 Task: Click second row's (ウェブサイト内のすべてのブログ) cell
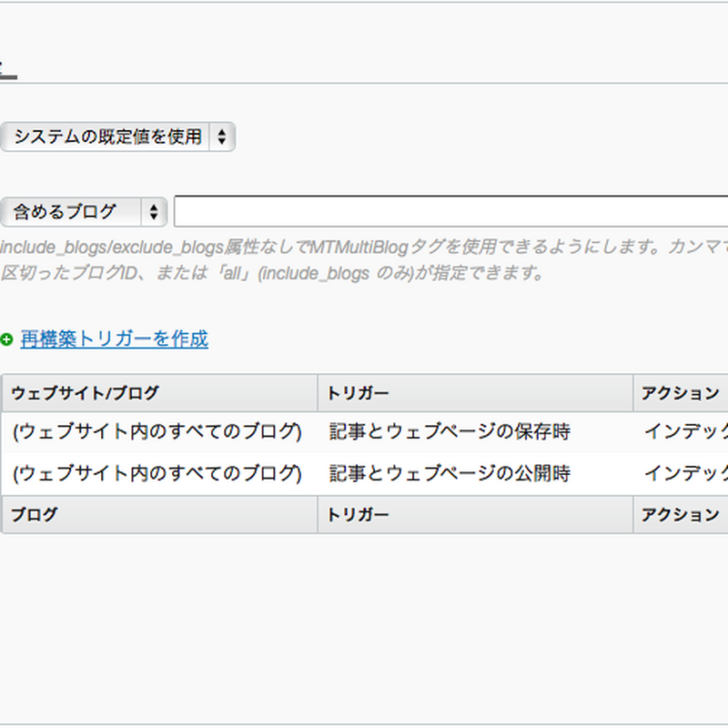(157, 474)
